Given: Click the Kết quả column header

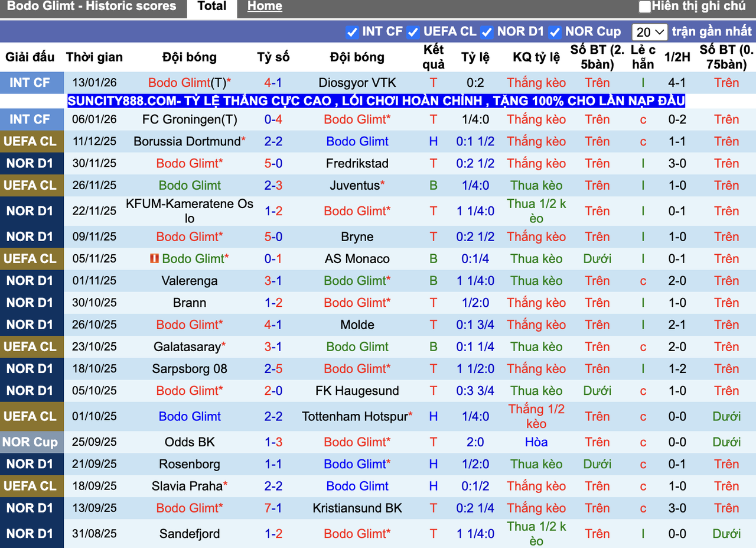Looking at the screenshot, I should click(x=434, y=57).
